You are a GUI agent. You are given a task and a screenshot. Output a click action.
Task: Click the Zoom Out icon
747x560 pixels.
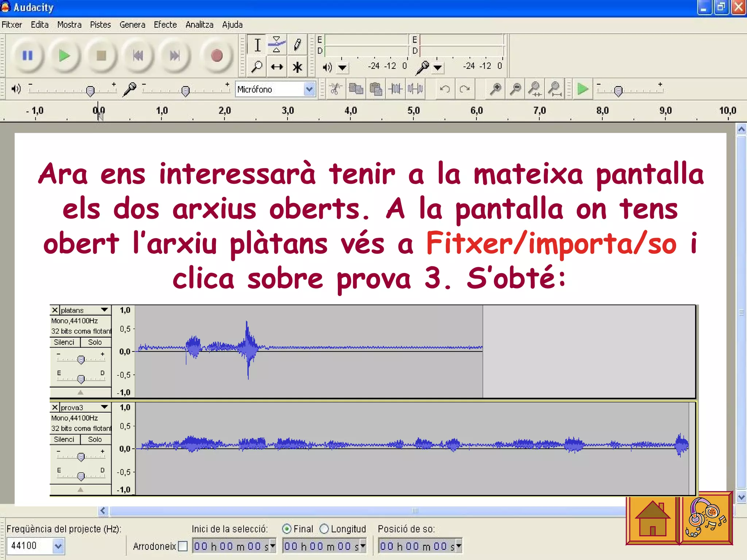515,89
